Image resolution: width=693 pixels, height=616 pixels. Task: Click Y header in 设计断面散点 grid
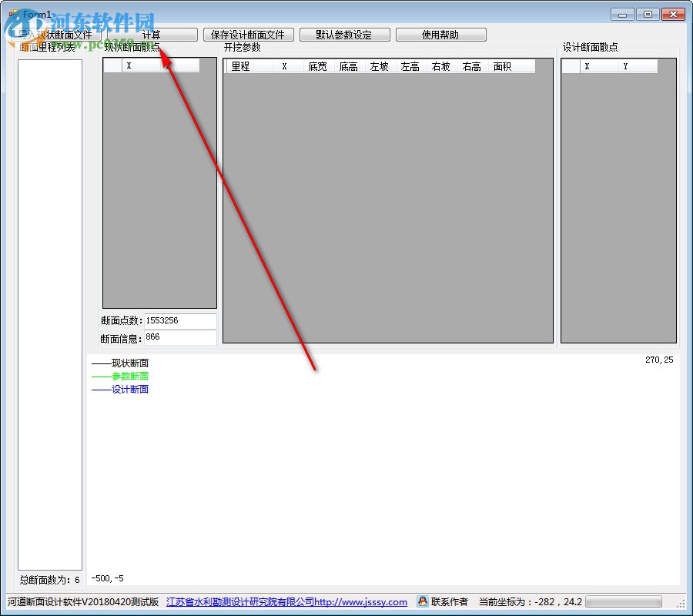tap(638, 66)
